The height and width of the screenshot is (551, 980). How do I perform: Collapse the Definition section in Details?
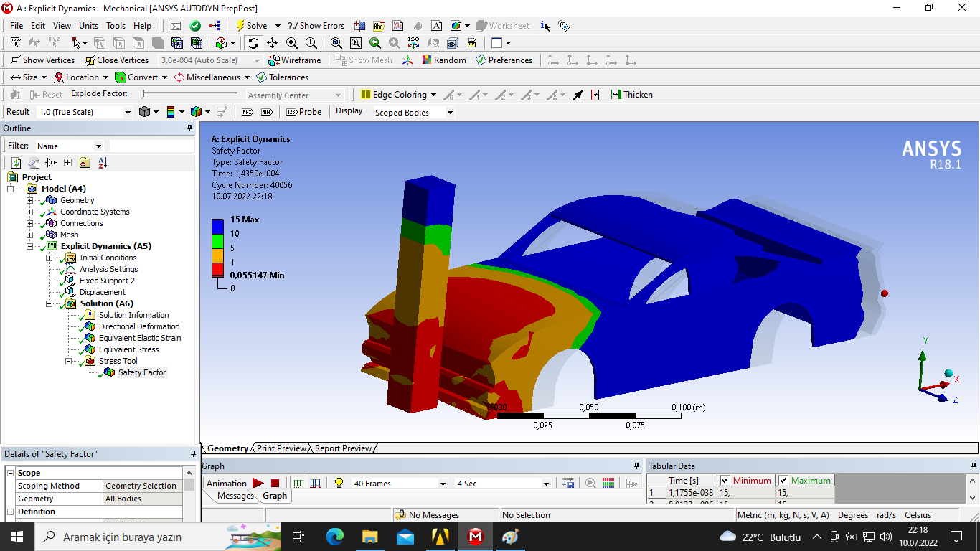[x=11, y=512]
